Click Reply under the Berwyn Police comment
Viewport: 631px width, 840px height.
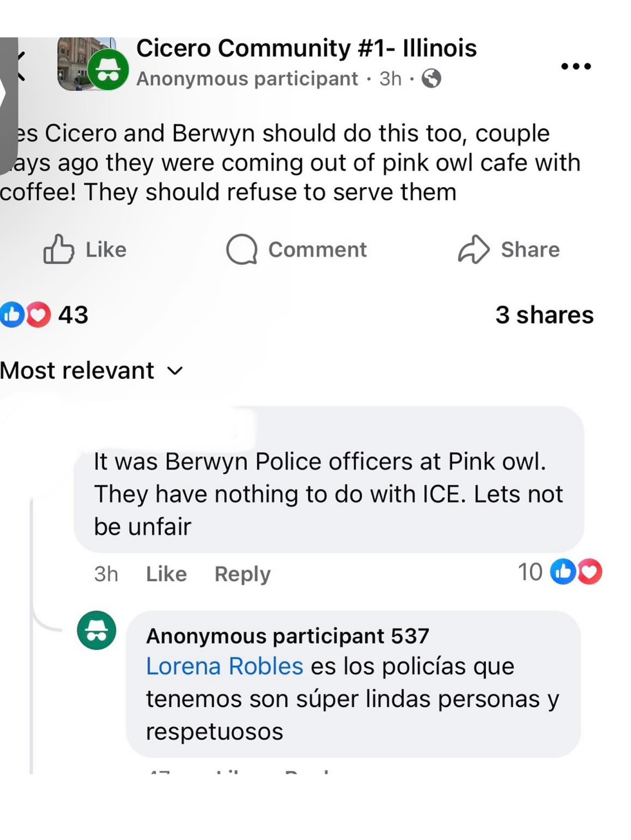pyautogui.click(x=242, y=574)
